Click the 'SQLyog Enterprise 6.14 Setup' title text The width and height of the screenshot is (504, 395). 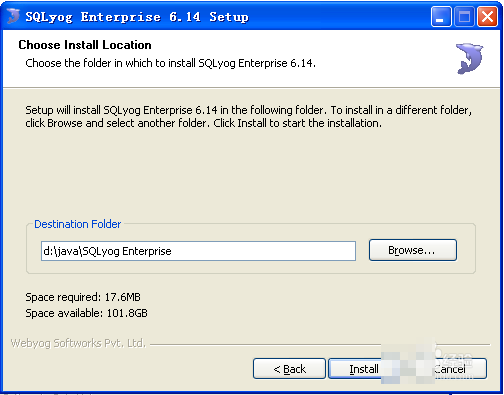pyautogui.click(x=137, y=17)
